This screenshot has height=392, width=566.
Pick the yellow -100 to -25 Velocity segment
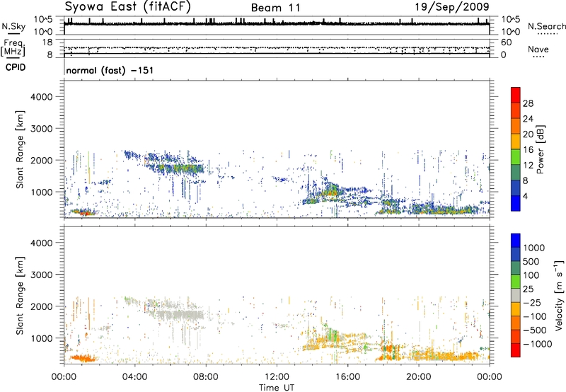[x=516, y=309]
